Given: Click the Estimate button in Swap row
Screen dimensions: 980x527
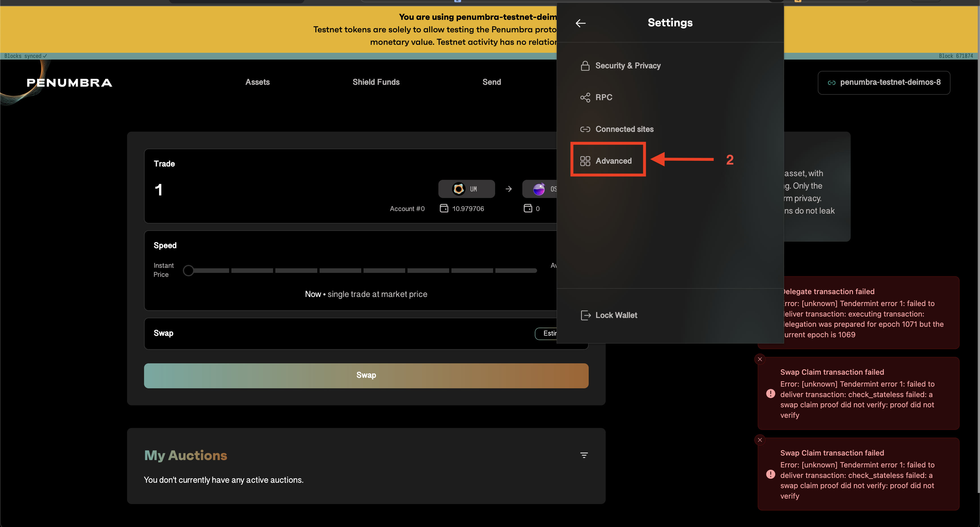Looking at the screenshot, I should pos(546,333).
